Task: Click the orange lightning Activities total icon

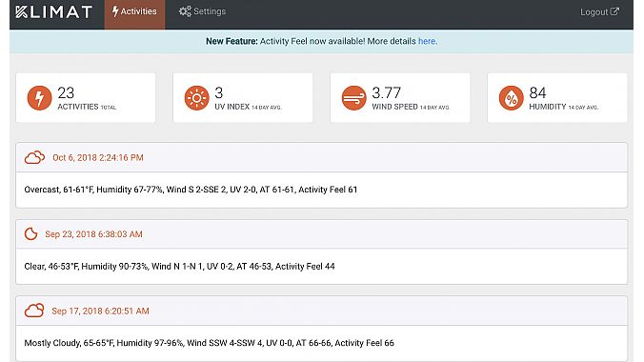Action: [x=39, y=98]
